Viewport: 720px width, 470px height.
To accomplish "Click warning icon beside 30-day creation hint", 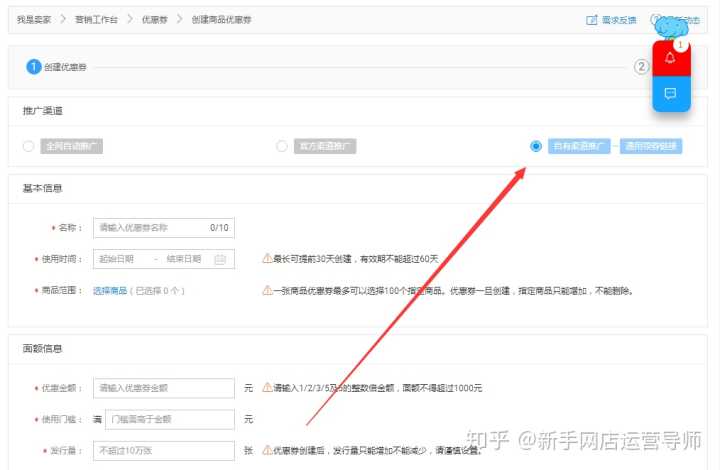I will [267, 259].
